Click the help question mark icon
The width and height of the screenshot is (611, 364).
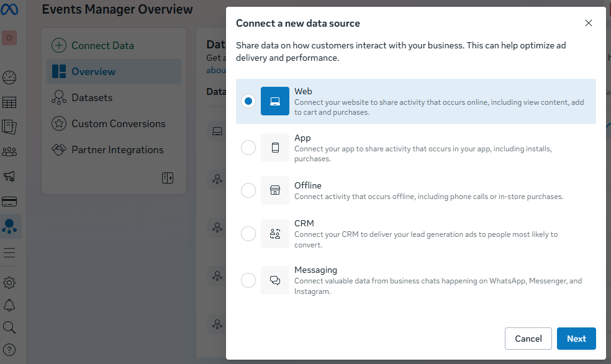9,350
